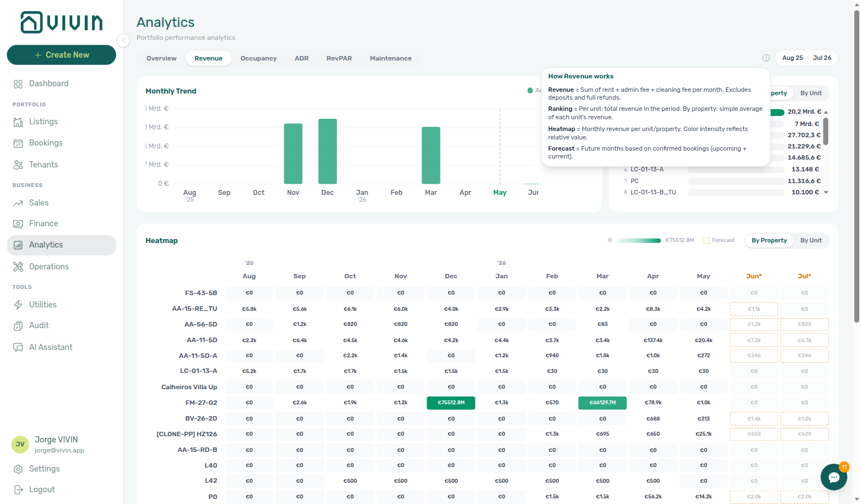Click the €137.4k cell in AA-11-5D row
Screen dimensions: 861x504
click(x=653, y=340)
